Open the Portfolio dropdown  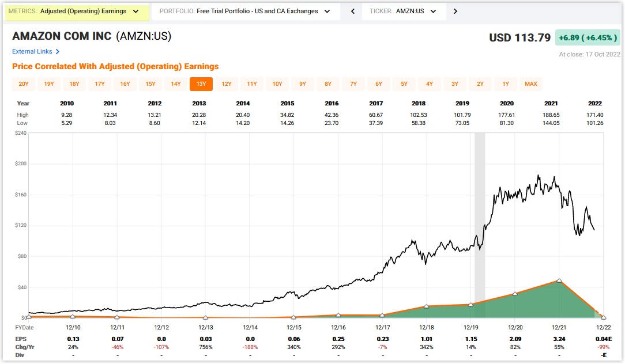(246, 12)
